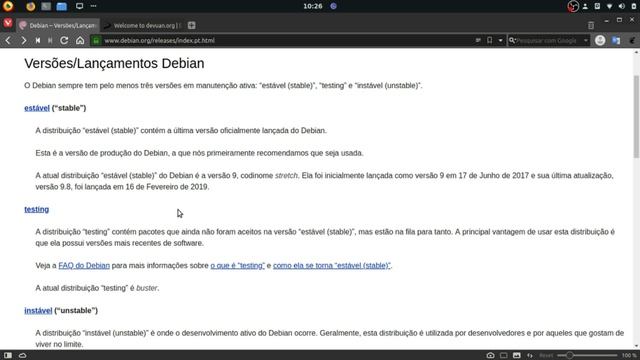Launch Firefox from the top panel

pyautogui.click(x=30, y=6)
